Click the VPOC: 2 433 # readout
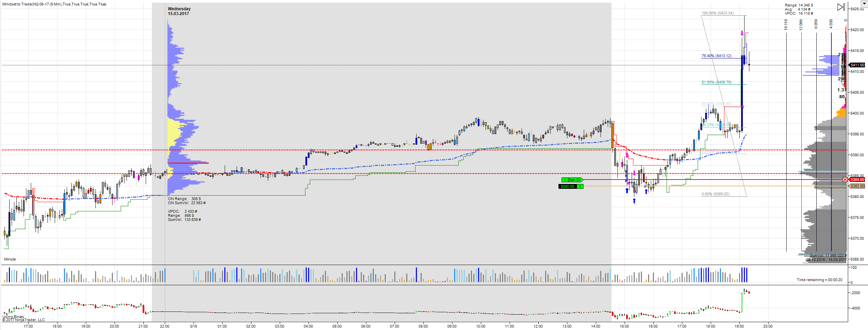This screenshot has width=868, height=330. coord(182,211)
